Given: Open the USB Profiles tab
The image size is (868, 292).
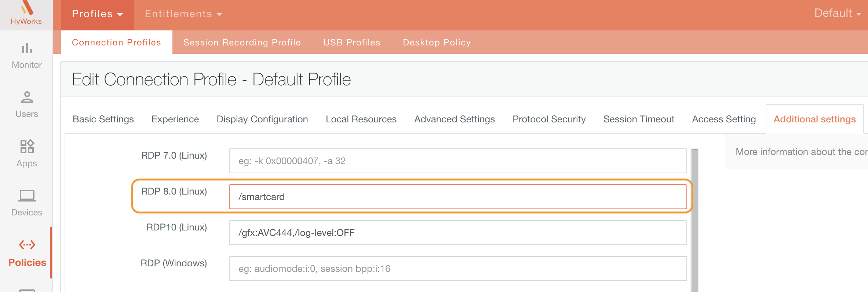Looking at the screenshot, I should pyautogui.click(x=351, y=42).
